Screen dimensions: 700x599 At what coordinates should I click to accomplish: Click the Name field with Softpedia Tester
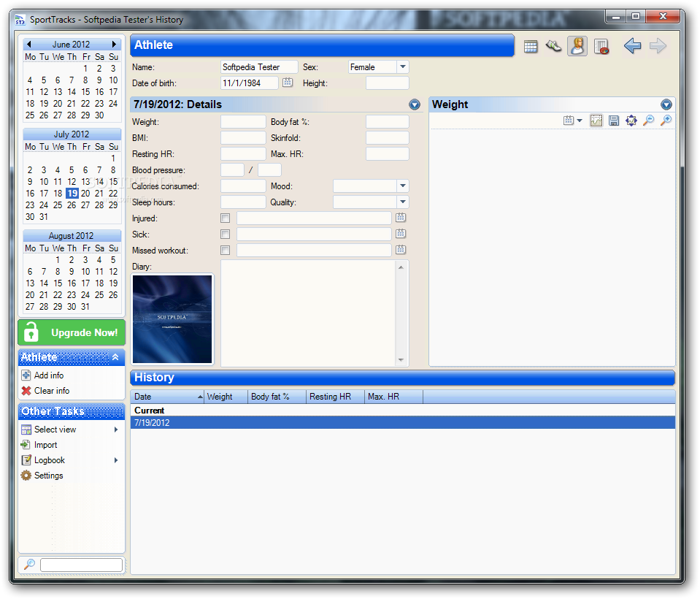click(x=259, y=67)
